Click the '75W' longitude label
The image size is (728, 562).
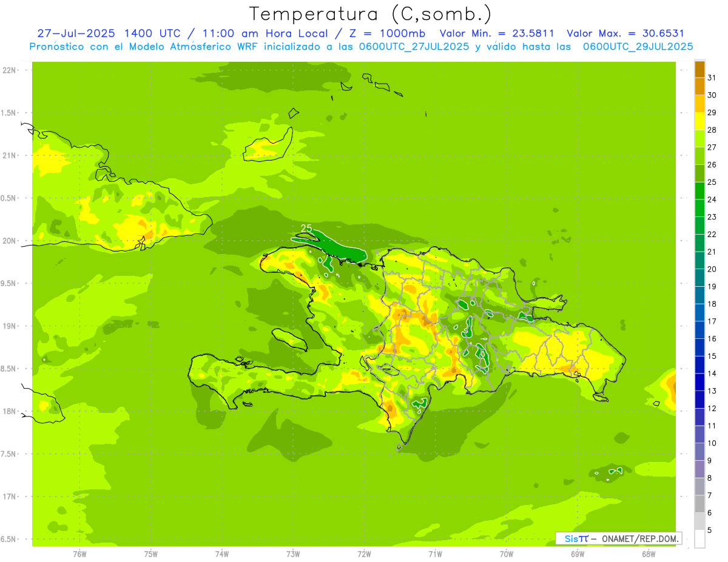[x=151, y=554]
